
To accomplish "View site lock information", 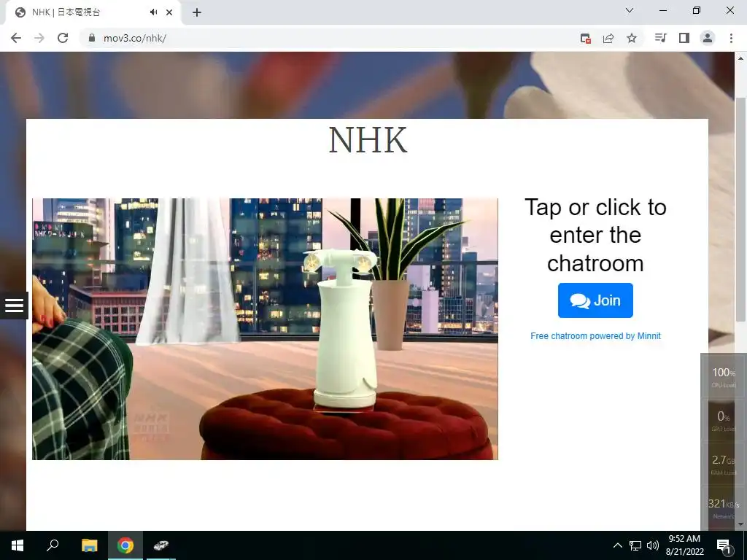I will (x=92, y=38).
